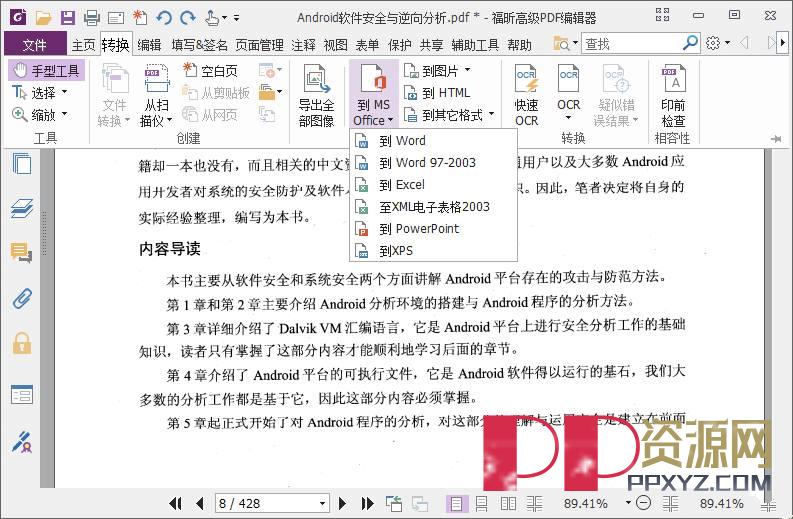Choose the Select tool (选择)
The height and width of the screenshot is (519, 793).
[39, 93]
